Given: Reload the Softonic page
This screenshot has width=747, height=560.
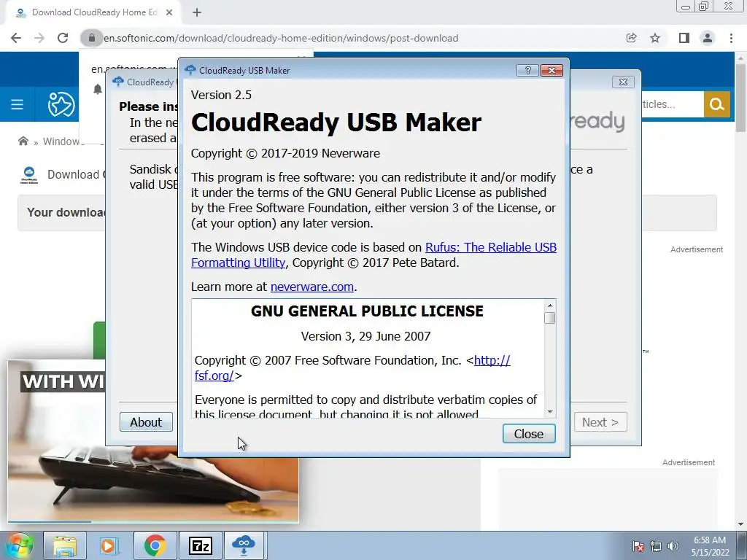Looking at the screenshot, I should pos(63,38).
